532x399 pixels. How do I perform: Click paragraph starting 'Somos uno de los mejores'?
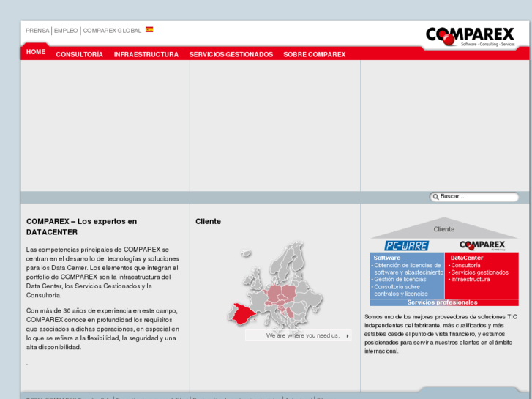[x=441, y=334]
